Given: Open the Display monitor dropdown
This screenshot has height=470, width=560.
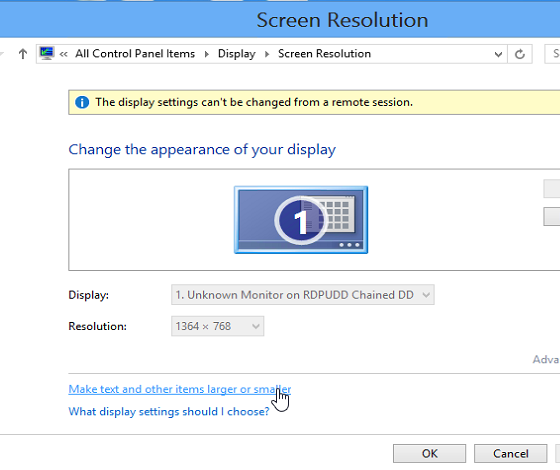Looking at the screenshot, I should pos(302,295).
